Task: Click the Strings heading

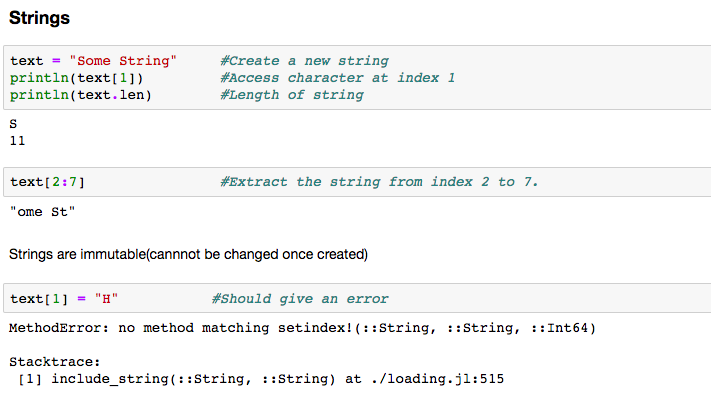Action: click(x=39, y=18)
